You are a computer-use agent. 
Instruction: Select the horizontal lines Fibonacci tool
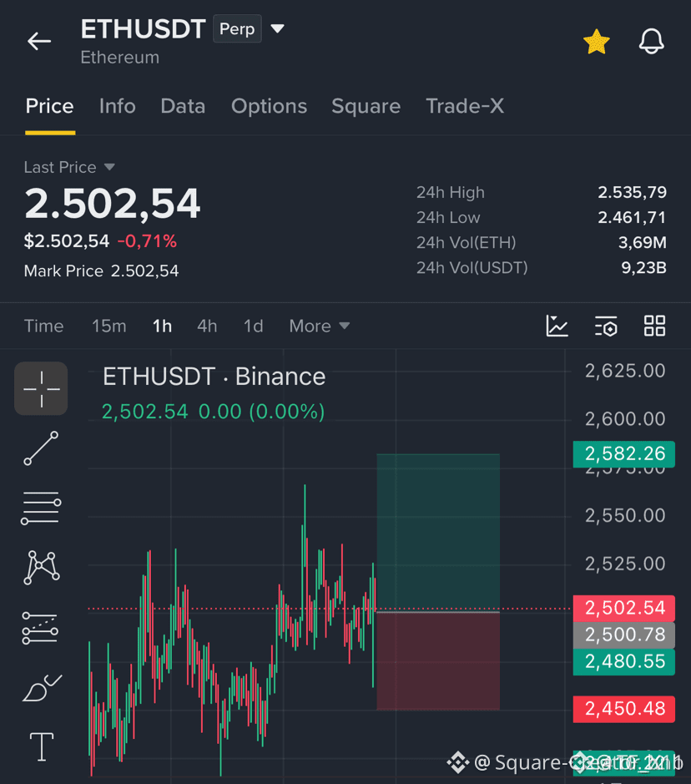click(41, 508)
